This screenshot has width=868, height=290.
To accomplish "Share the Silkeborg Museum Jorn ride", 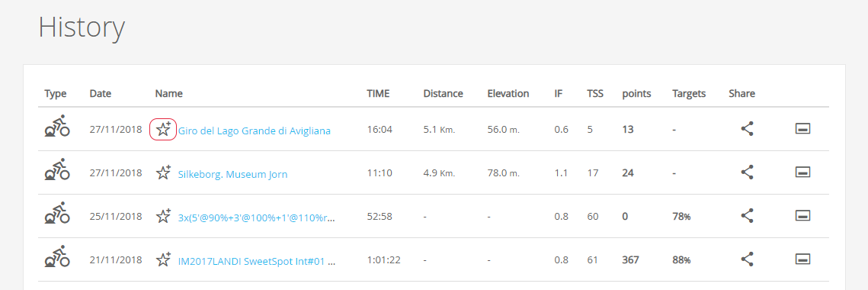I will [748, 172].
